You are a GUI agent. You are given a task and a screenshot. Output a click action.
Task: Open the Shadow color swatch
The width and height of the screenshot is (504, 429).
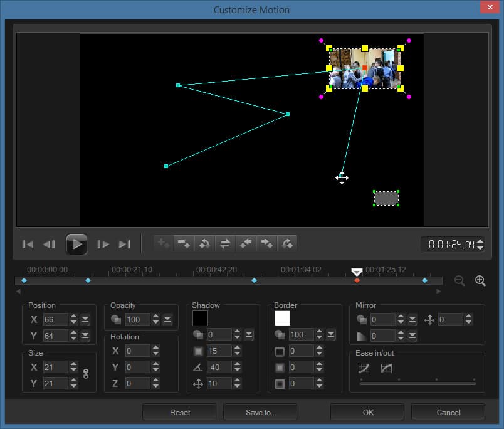200,318
